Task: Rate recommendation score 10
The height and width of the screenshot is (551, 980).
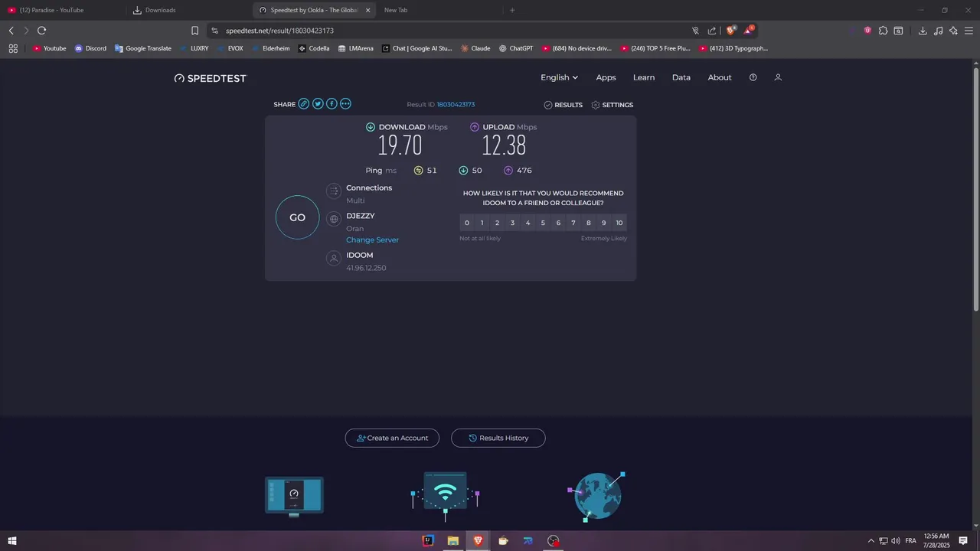Action: click(x=619, y=223)
